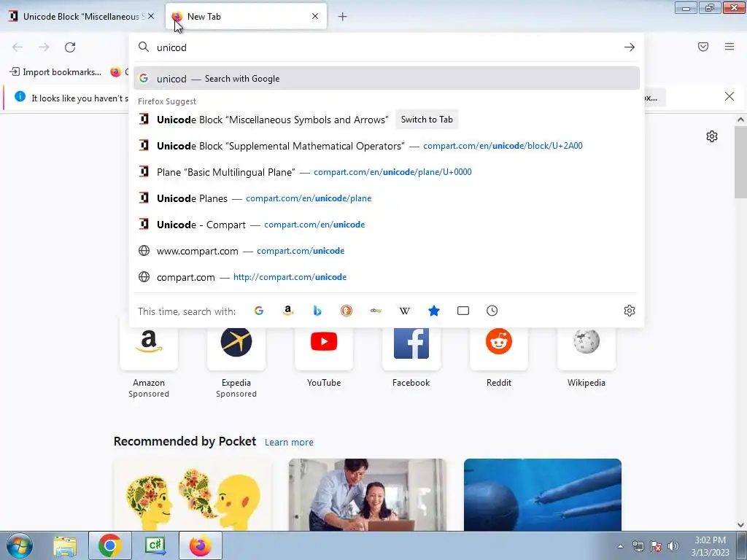747x560 pixels.
Task: Search only in History
Action: (492, 311)
